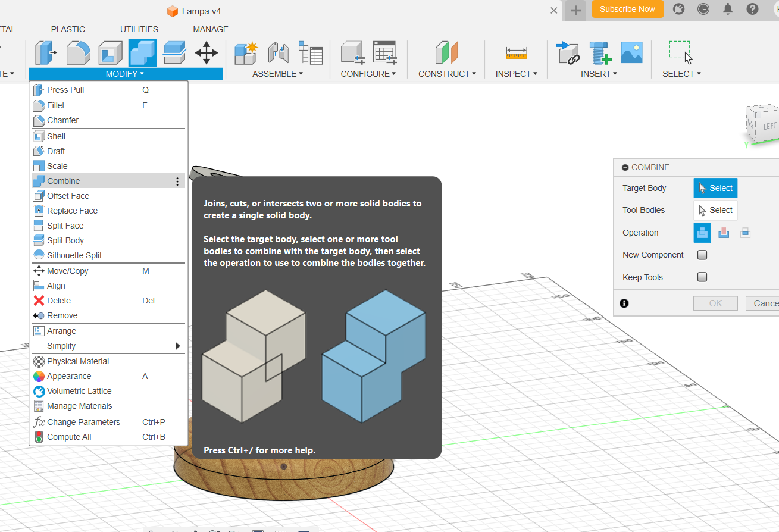Open the MODIFY dropdown

[125, 74]
